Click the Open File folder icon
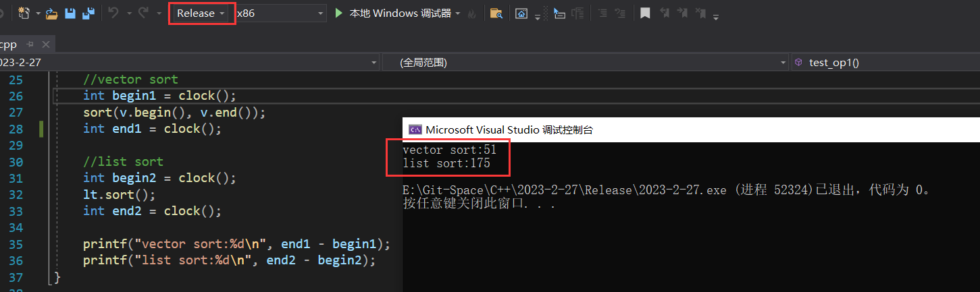 tap(52, 13)
